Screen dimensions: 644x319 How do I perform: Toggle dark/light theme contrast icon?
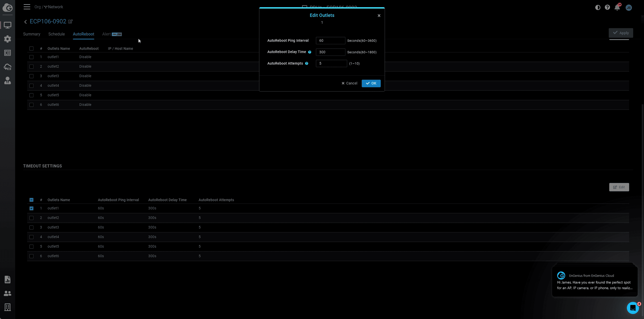(x=598, y=7)
